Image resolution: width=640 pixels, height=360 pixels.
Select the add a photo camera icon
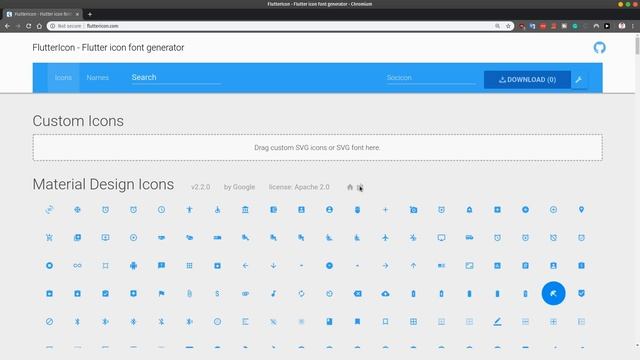(413, 210)
